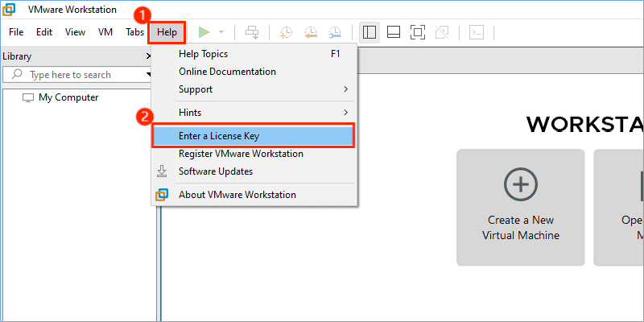The image size is (644, 322).
Task: Click the full screen mode icon
Action: click(x=418, y=32)
